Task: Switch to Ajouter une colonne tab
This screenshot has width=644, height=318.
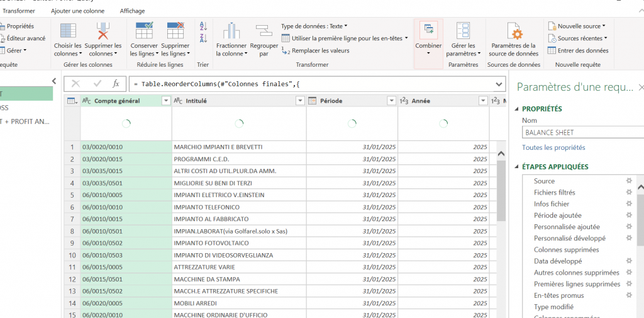Action: click(77, 11)
